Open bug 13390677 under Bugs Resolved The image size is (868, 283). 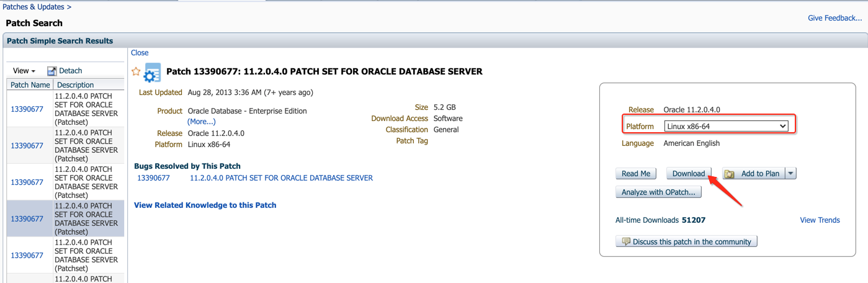153,178
